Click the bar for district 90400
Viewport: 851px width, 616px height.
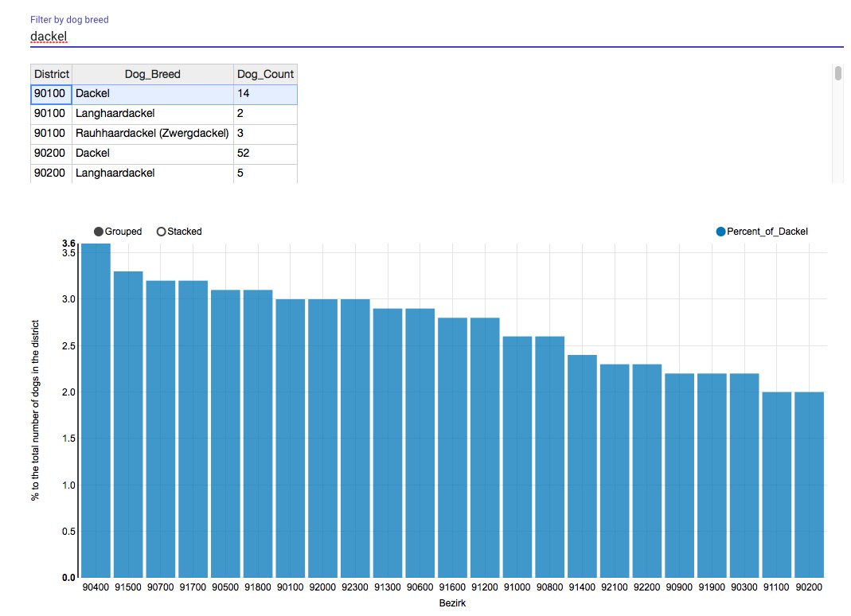pyautogui.click(x=96, y=411)
